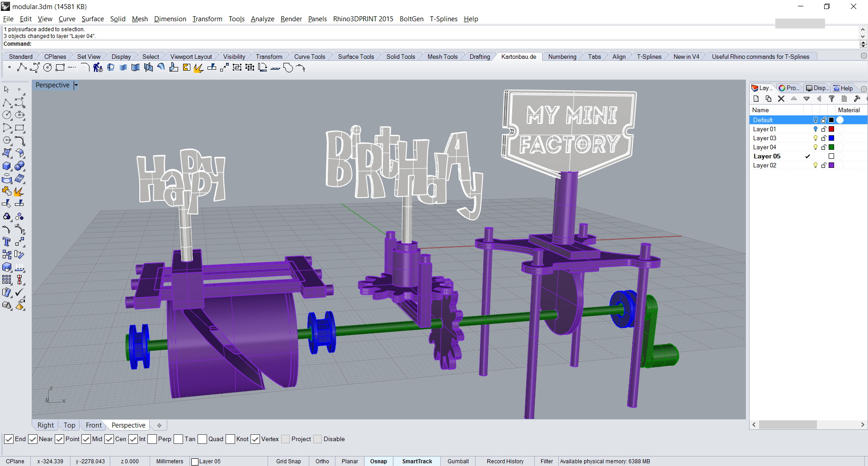Choose the Rectangle tool in the left sidebar

click(19, 128)
